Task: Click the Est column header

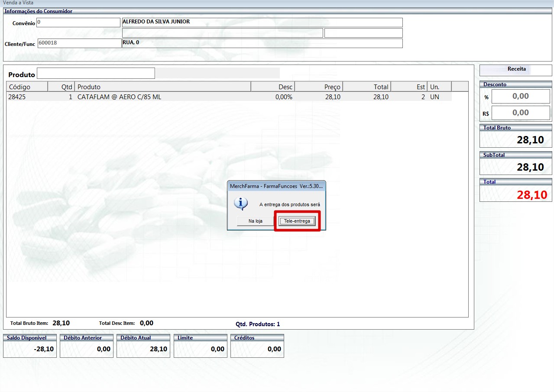Action: (x=409, y=87)
